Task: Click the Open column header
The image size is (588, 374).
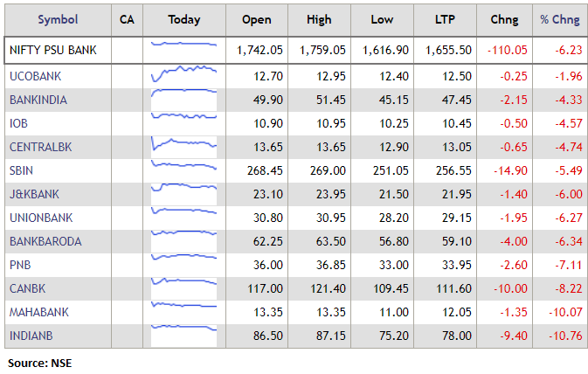Action: tap(256, 19)
